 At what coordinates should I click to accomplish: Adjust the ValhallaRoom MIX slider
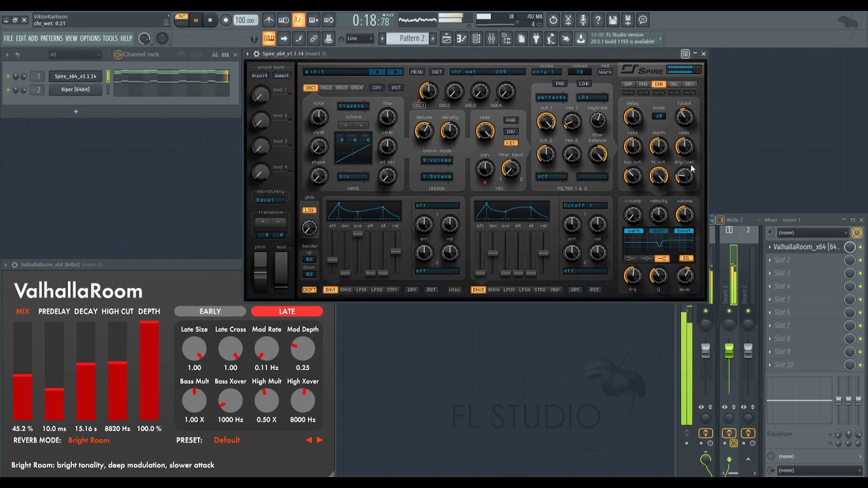tap(22, 371)
